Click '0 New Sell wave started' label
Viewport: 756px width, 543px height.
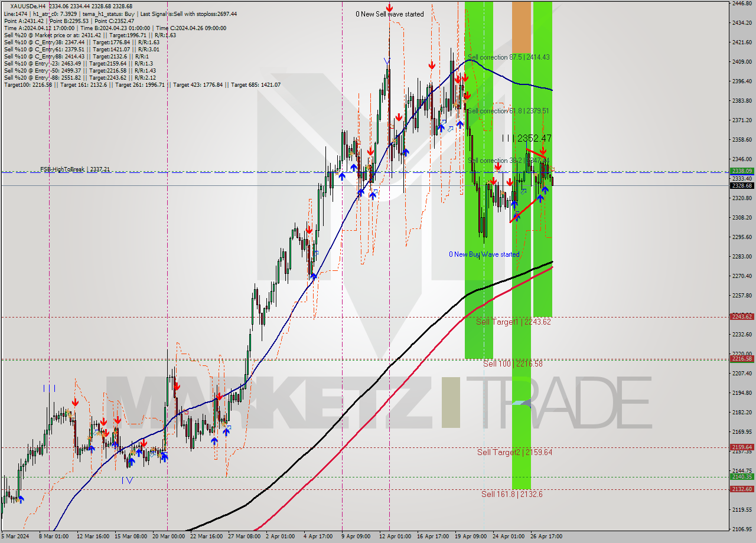(x=389, y=14)
